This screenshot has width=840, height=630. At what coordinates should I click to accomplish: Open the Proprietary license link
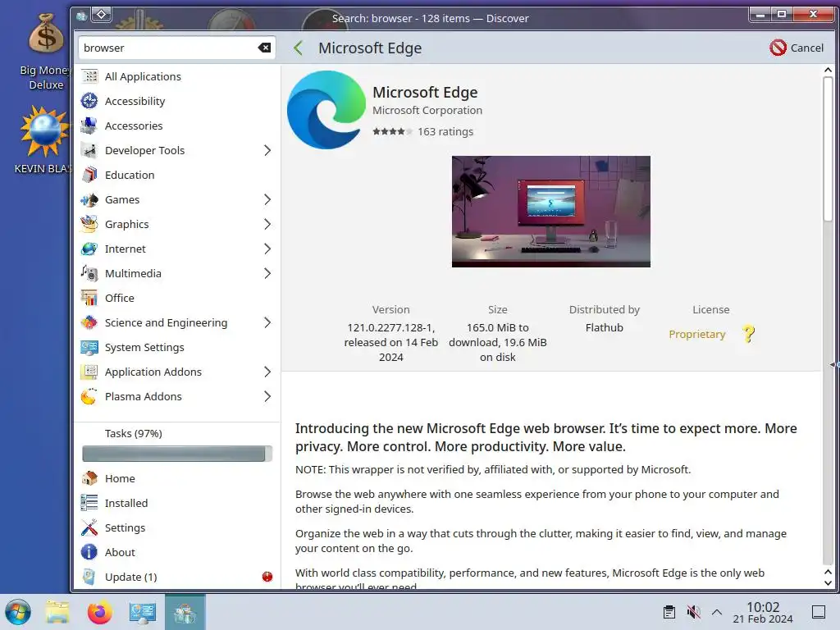coord(697,335)
